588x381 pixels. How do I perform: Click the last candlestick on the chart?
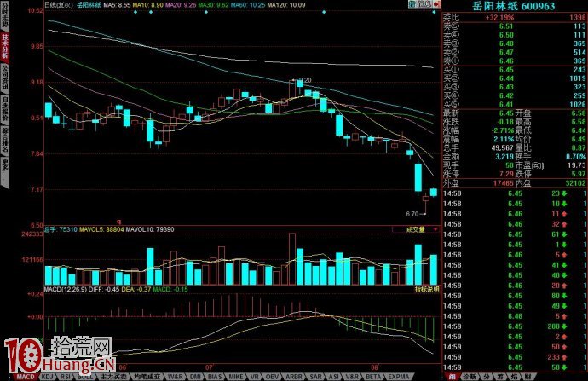point(434,192)
